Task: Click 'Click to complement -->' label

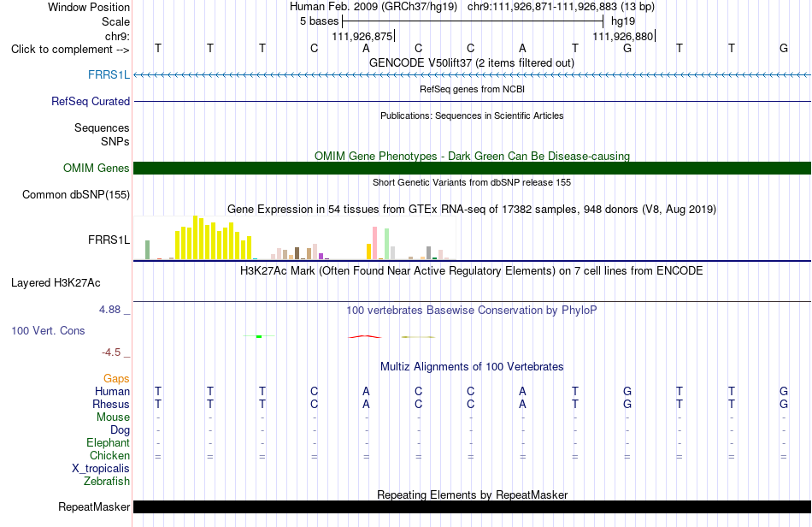Action: click(x=70, y=50)
